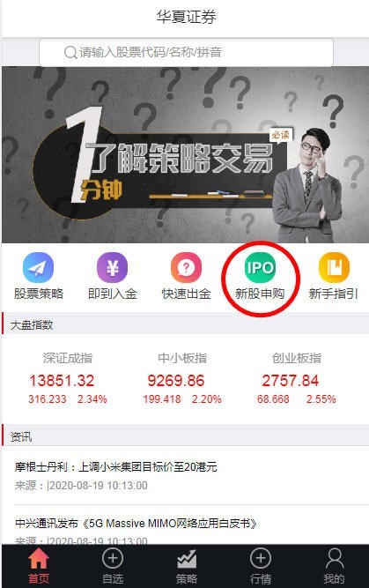View 中小板指 index details

pos(182,379)
